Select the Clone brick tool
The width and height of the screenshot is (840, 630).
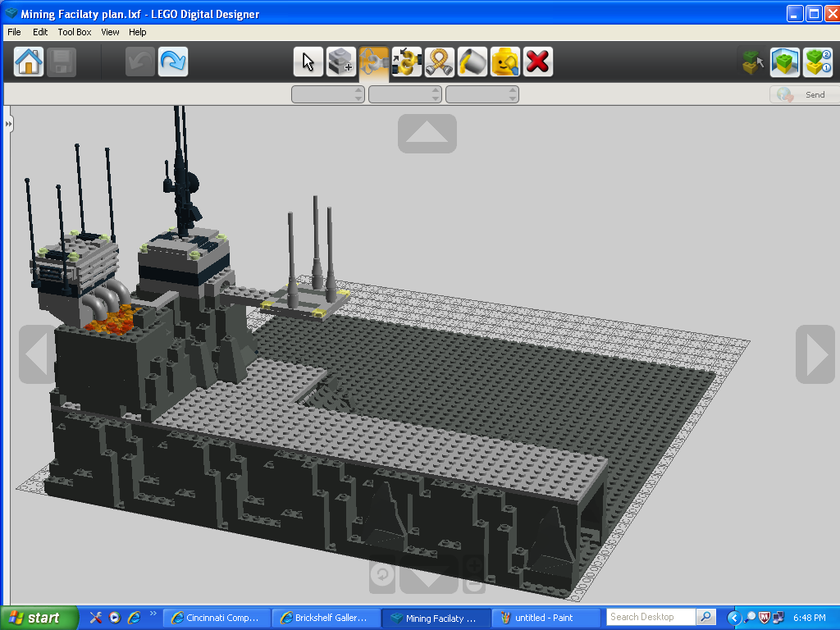click(341, 61)
